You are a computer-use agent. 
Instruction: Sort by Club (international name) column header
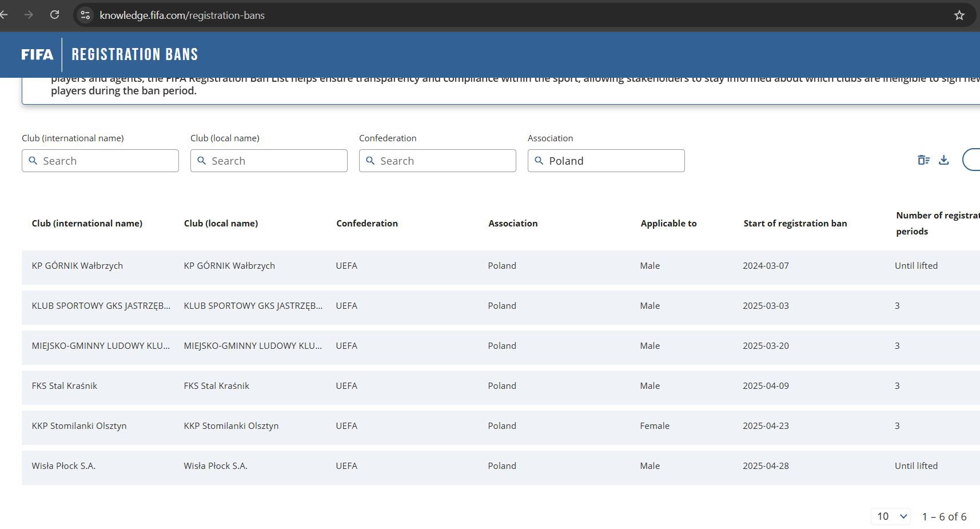click(87, 224)
